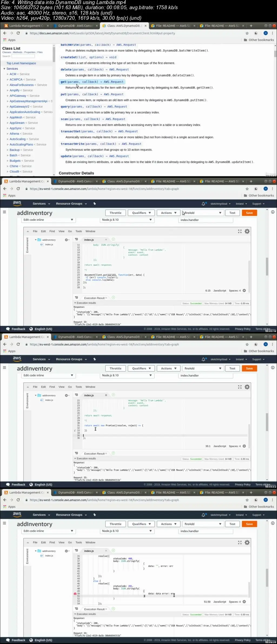
Task: Toggle the Environment side panel in the second frame
Action: pyautogui.click(x=27, y=245)
